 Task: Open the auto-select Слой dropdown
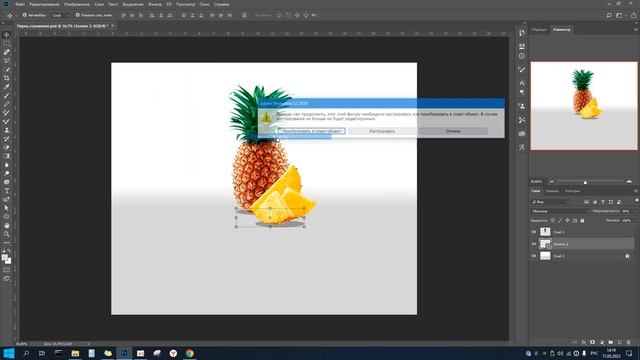(60, 15)
